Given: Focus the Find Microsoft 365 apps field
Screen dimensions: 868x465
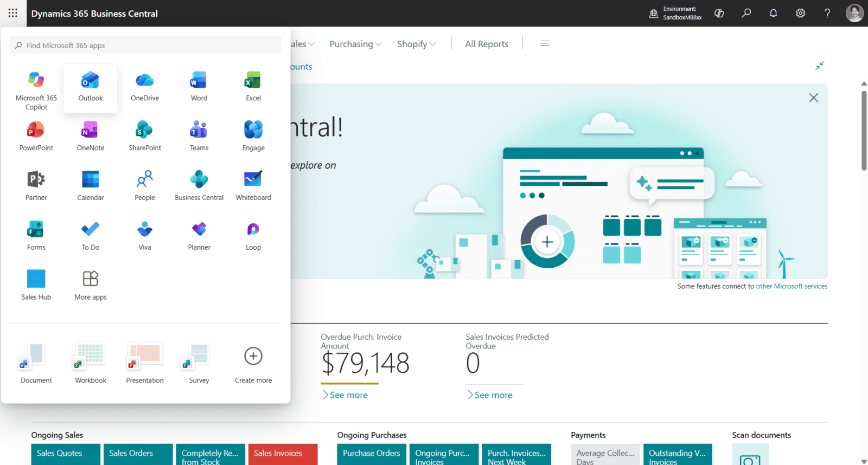Looking at the screenshot, I should 145,46.
